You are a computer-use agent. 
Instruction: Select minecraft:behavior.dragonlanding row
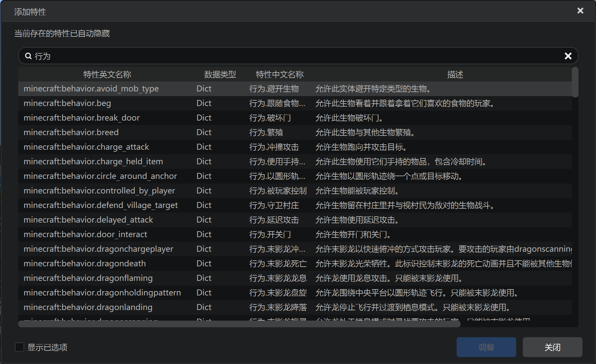(x=295, y=307)
